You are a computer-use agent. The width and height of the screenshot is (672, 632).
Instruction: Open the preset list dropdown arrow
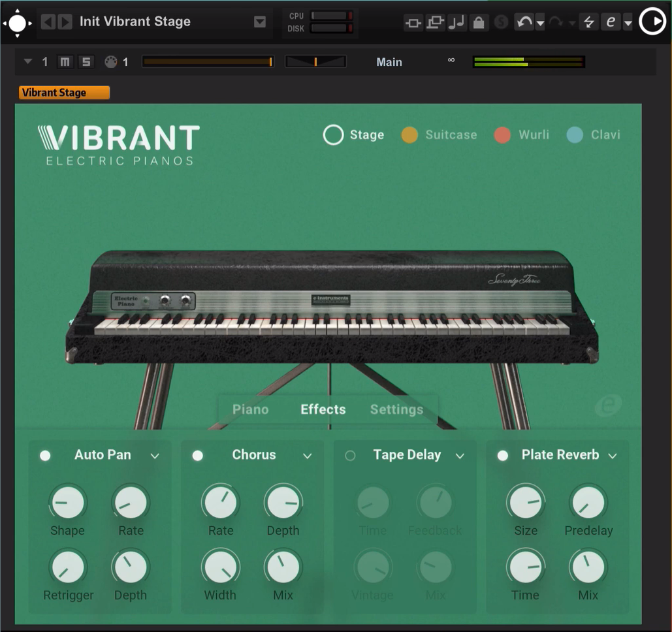click(x=260, y=22)
